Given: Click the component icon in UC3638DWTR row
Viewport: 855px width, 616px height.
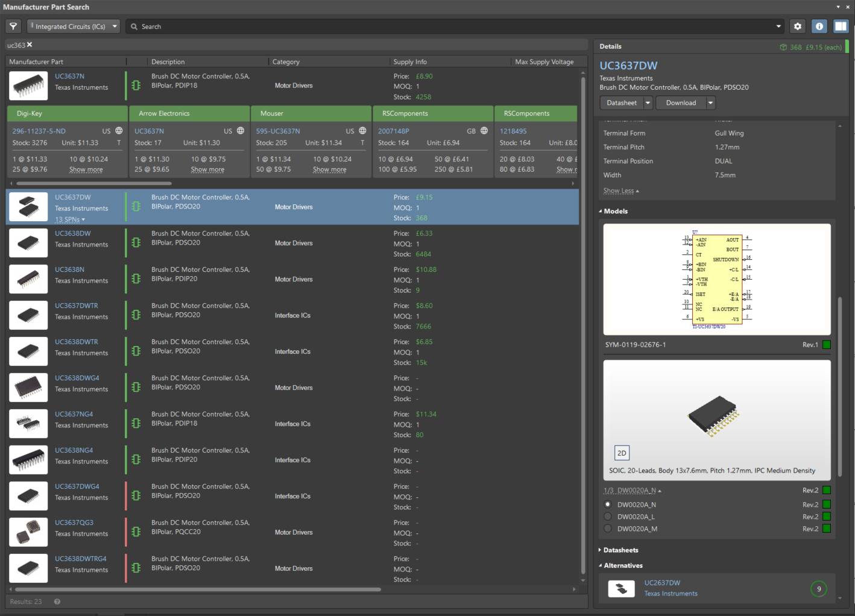Looking at the screenshot, I should tap(136, 351).
